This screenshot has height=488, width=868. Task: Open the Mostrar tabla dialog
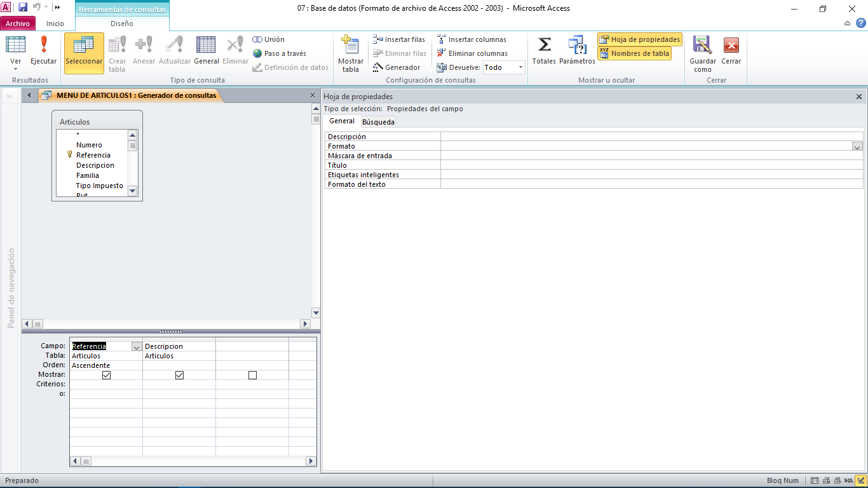pyautogui.click(x=350, y=53)
